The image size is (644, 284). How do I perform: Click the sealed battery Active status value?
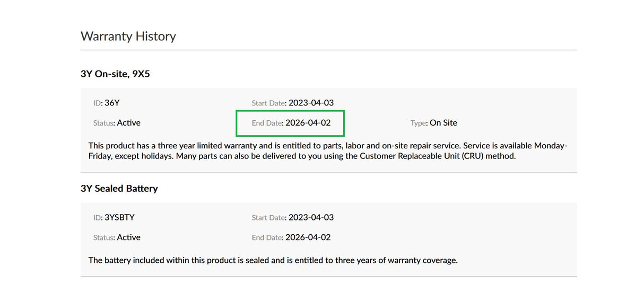pos(128,237)
